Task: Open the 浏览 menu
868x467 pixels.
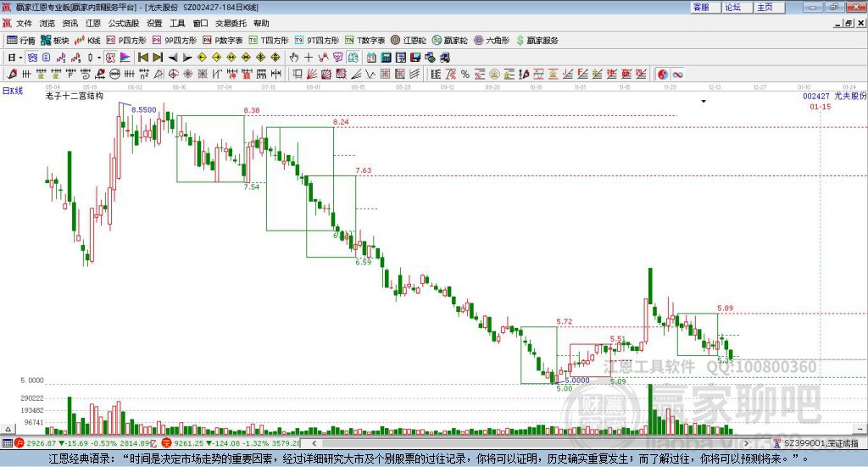Action: [47, 23]
